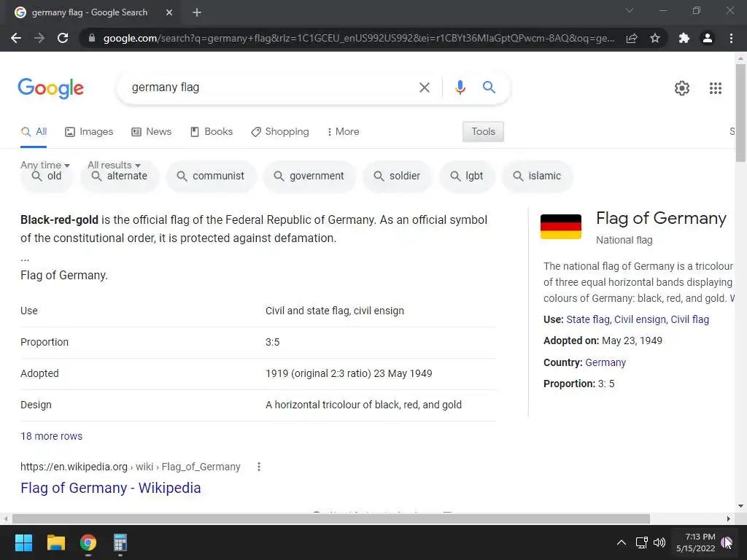Click the en.wikipedia.org breadcrumb URL text
The width and height of the screenshot is (747, 560).
130,467
